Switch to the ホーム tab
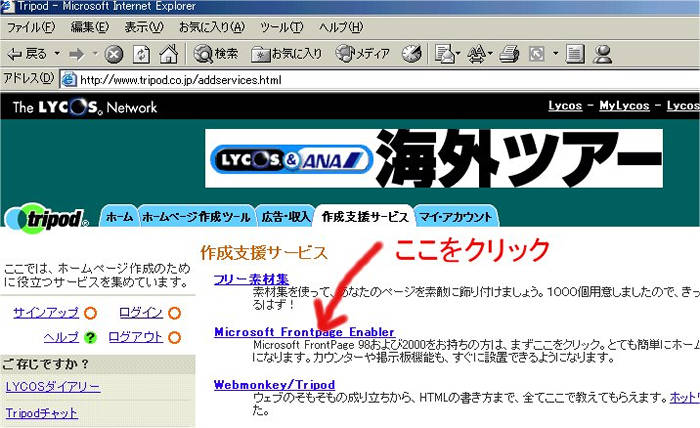The height and width of the screenshot is (428, 700). click(x=119, y=217)
